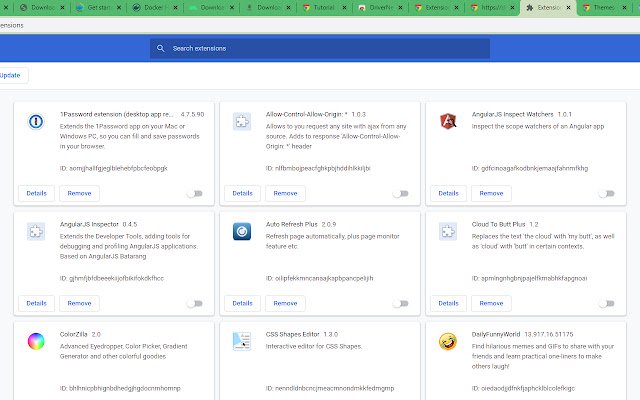Screen dimensions: 640x400
Task: Click the AngularJS Inspector puzzle icon
Action: pos(36,231)
